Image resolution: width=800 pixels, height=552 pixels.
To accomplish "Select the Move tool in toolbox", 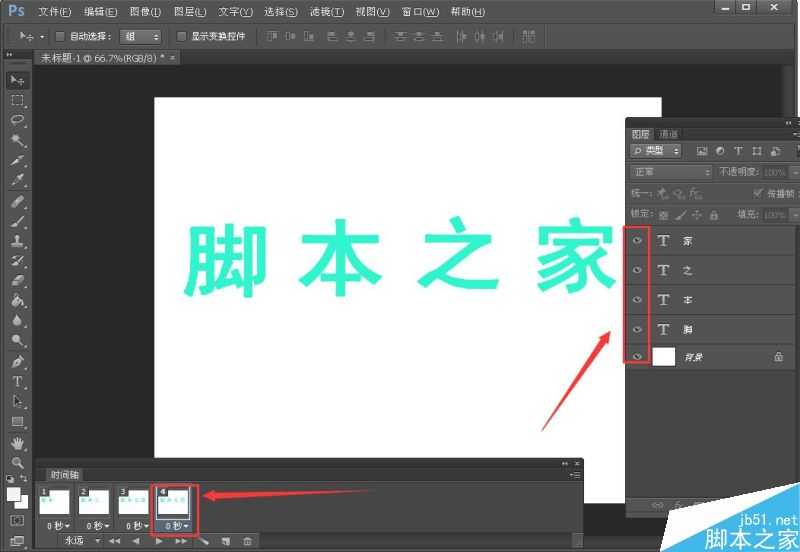I will pos(17,79).
